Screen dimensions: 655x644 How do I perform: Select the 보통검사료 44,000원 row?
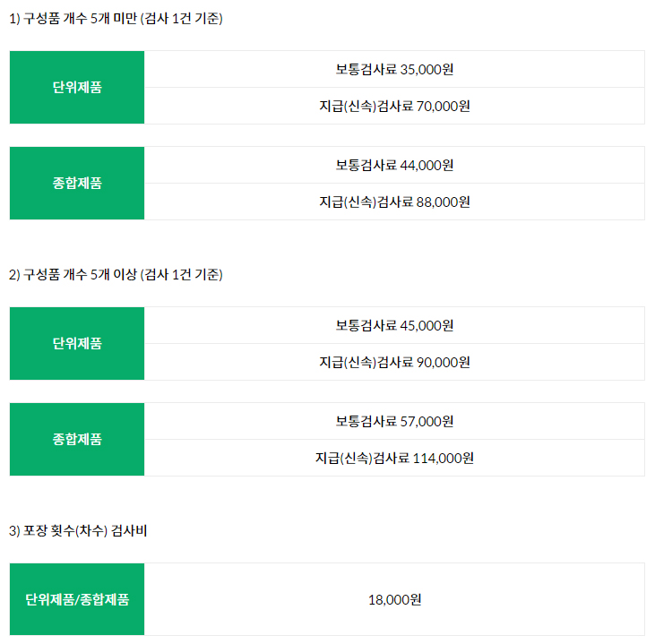pyautogui.click(x=394, y=165)
